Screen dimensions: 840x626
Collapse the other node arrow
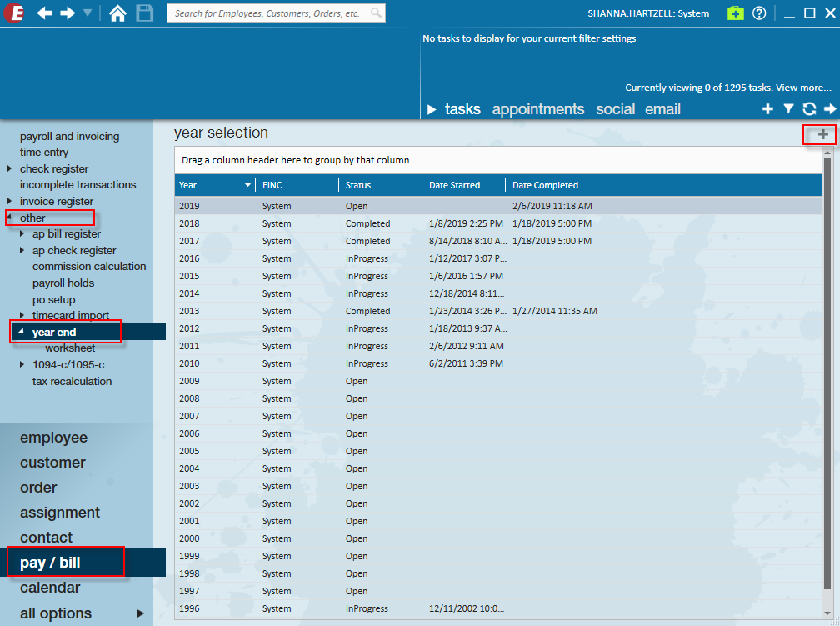10,217
